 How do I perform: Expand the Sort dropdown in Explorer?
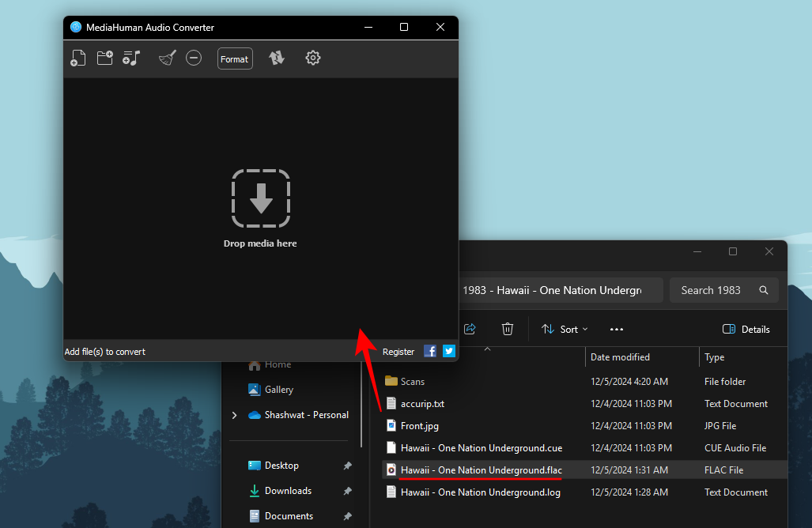(x=565, y=329)
